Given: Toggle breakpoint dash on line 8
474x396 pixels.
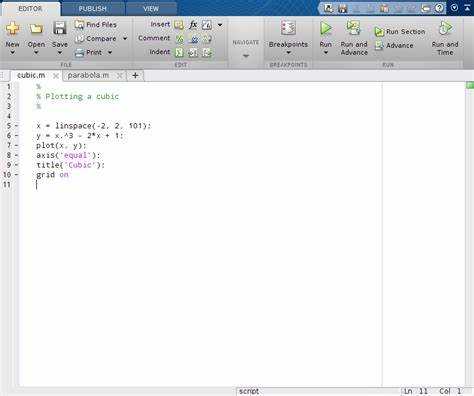Looking at the screenshot, I should [16, 155].
